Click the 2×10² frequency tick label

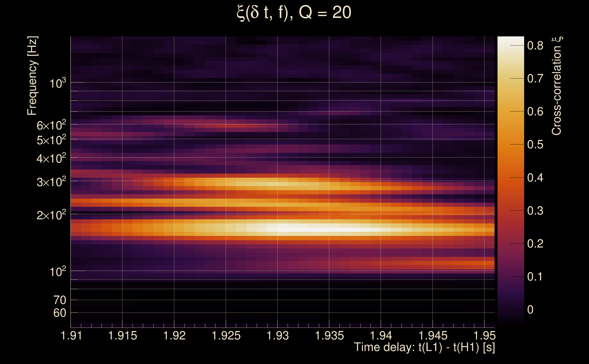(x=51, y=215)
